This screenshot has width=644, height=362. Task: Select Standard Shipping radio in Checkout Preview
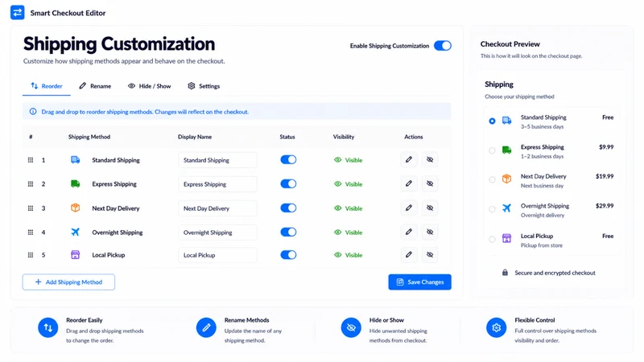pyautogui.click(x=492, y=121)
